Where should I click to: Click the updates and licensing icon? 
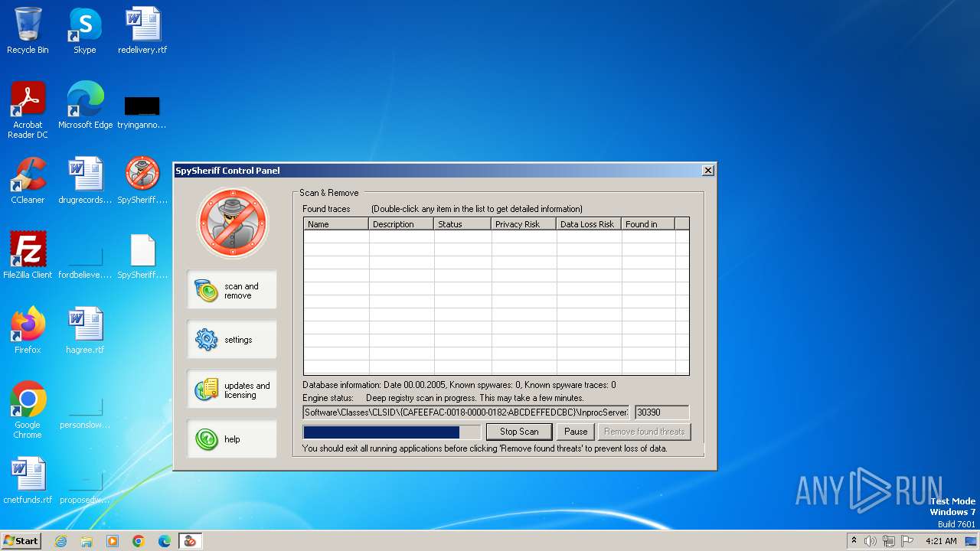207,390
